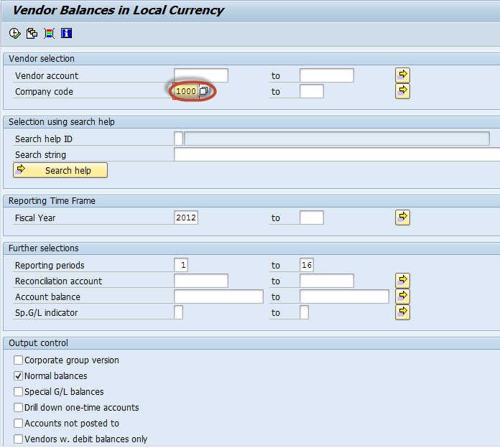
Task: Select the Fiscal Year field showing 2012
Action: tap(185, 218)
